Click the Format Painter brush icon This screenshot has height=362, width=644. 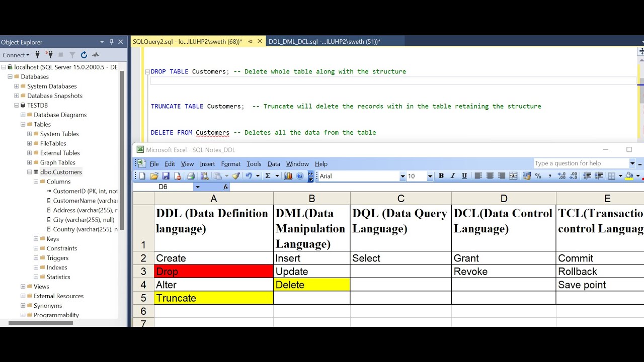[x=235, y=176]
